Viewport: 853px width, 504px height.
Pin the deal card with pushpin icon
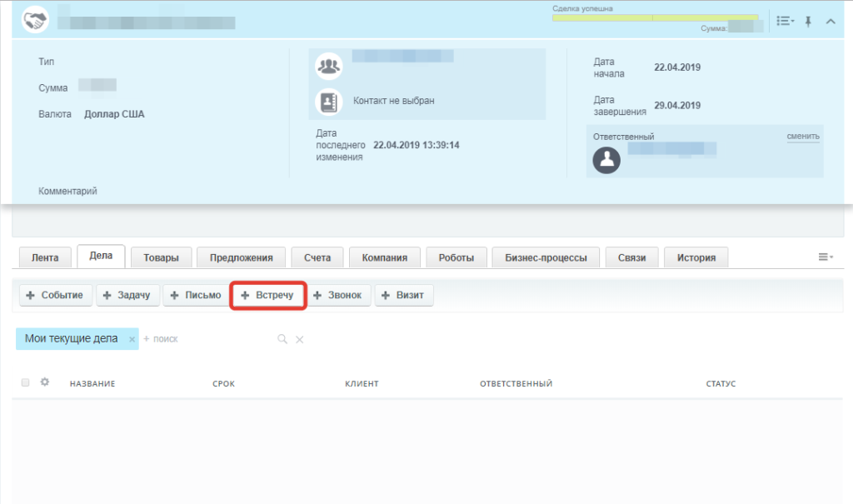point(808,22)
